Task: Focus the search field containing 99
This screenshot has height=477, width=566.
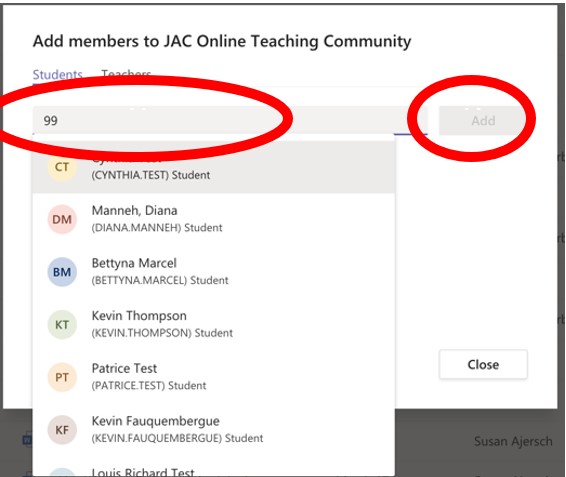Action: [x=230, y=120]
